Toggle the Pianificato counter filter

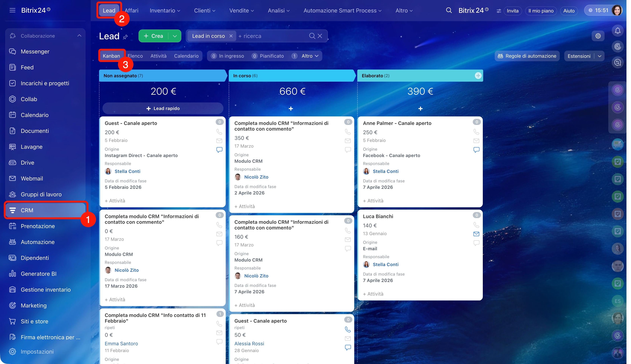268,56
